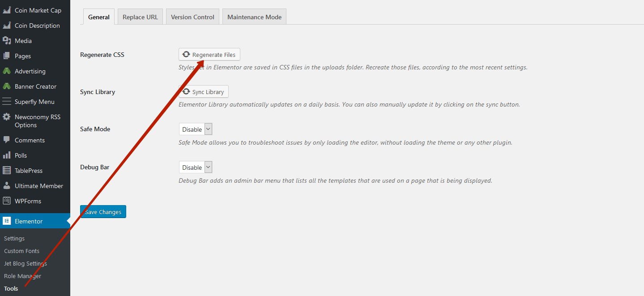Click the Debug Bar label

point(94,167)
